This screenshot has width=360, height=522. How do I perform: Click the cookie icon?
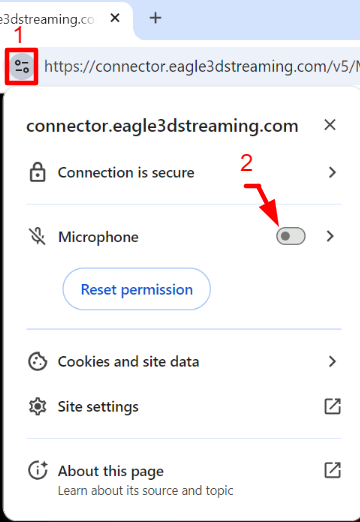click(x=37, y=361)
